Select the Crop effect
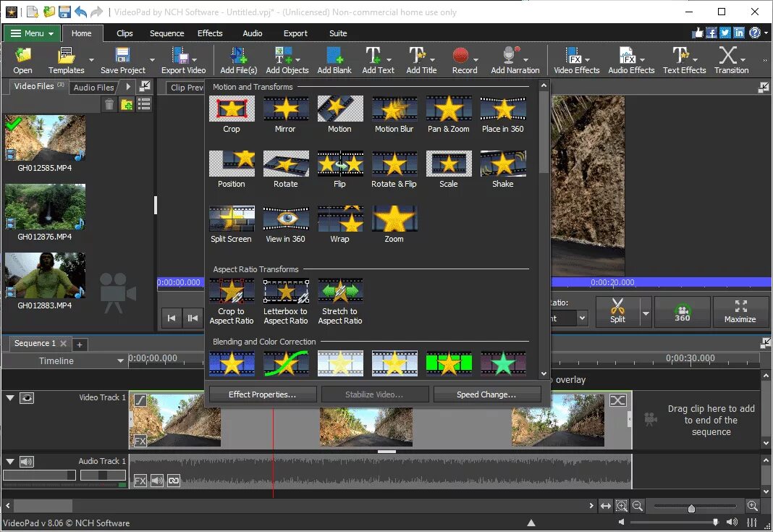Image resolution: width=773 pixels, height=532 pixels. (232, 114)
